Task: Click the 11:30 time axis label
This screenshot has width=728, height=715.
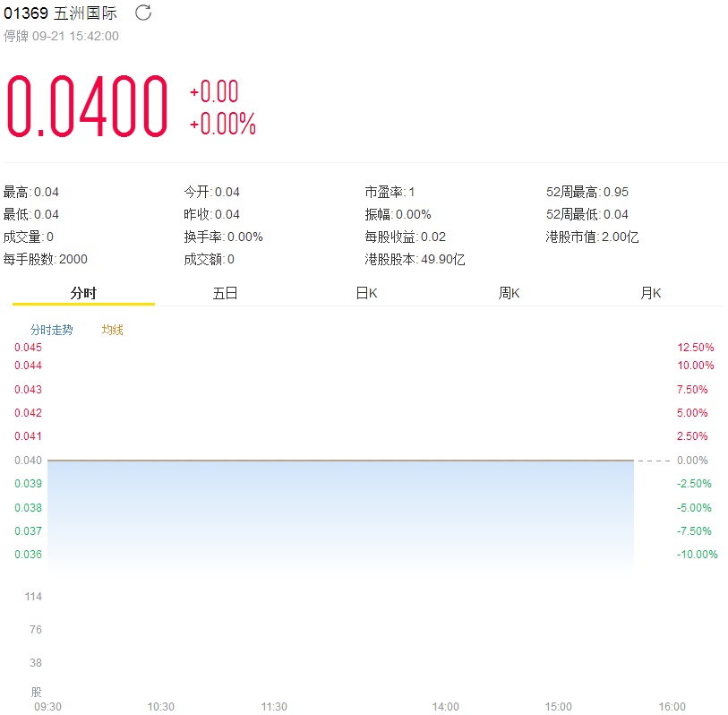Action: 274,707
